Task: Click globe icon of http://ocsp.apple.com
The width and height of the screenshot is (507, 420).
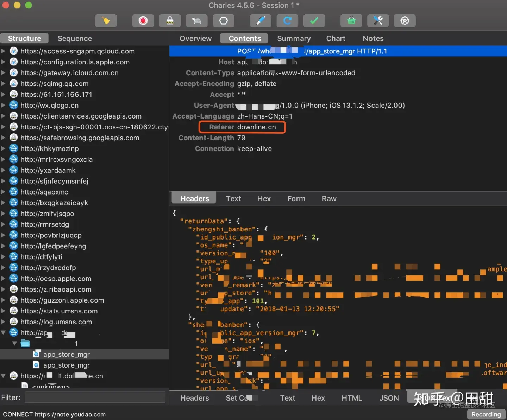Action: [x=14, y=278]
